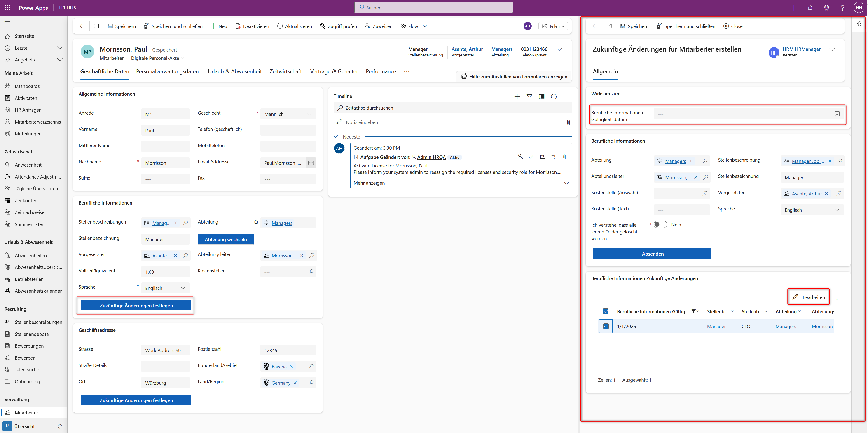The width and height of the screenshot is (868, 433).
Task: Uncheck the 1/1/2026 row checkbox
Action: pyautogui.click(x=606, y=326)
